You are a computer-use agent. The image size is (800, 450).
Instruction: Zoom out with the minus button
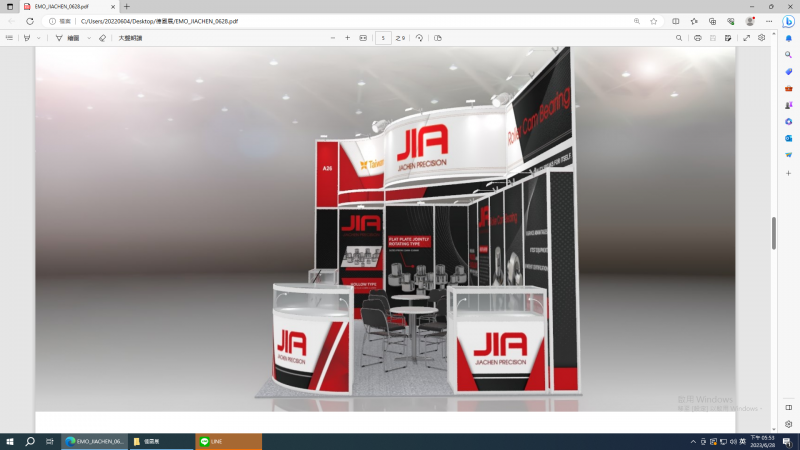coord(333,38)
